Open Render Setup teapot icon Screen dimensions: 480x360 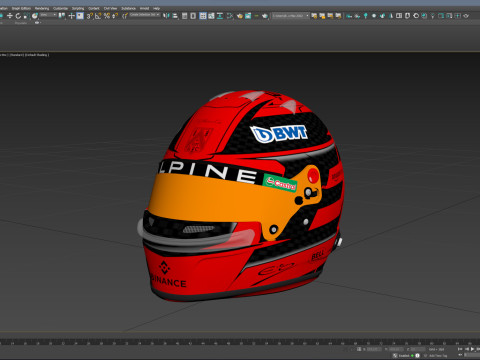(240, 16)
